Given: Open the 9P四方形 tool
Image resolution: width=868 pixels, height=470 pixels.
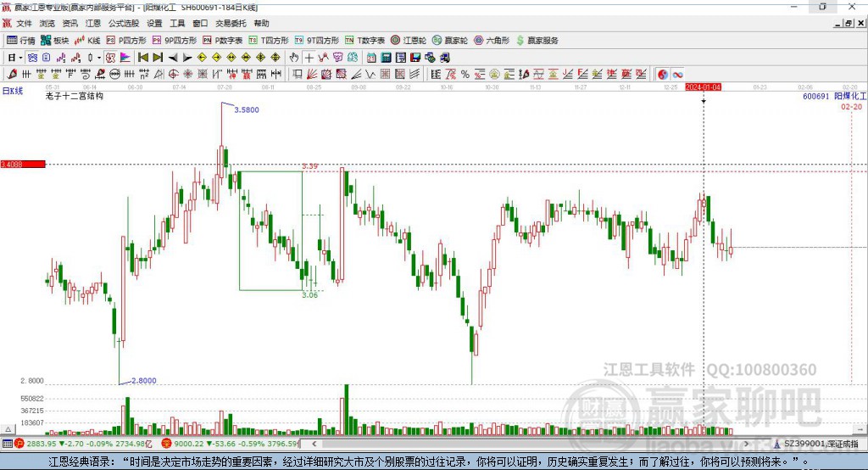Looking at the screenshot, I should [175, 41].
